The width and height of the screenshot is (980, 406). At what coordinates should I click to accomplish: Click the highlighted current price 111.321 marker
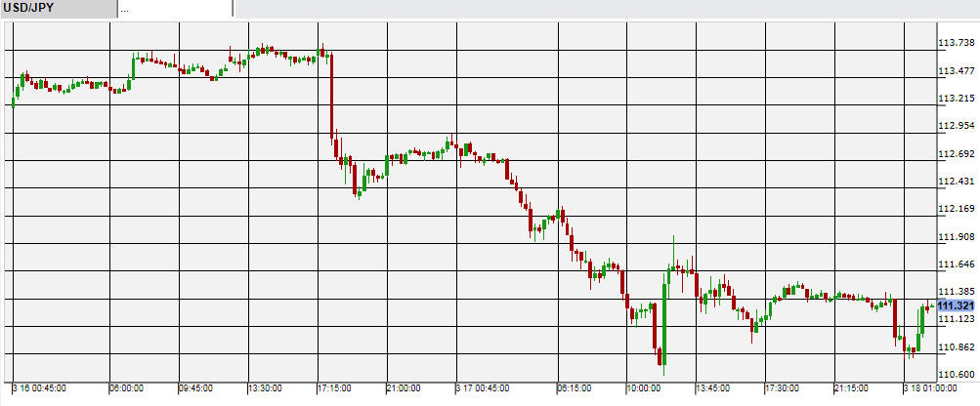click(x=955, y=305)
